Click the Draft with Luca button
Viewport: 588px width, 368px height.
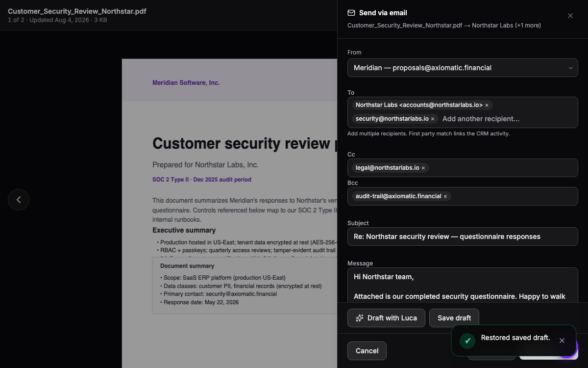386,318
